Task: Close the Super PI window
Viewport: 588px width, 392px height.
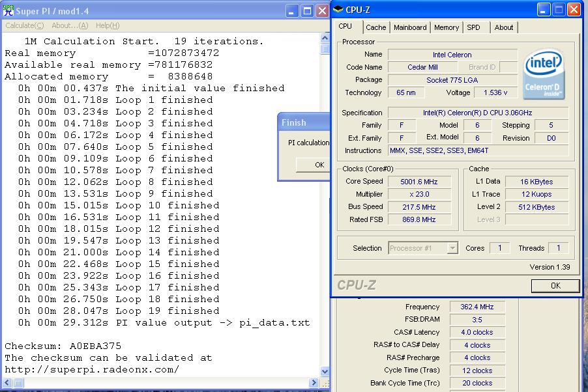Action: 322,10
